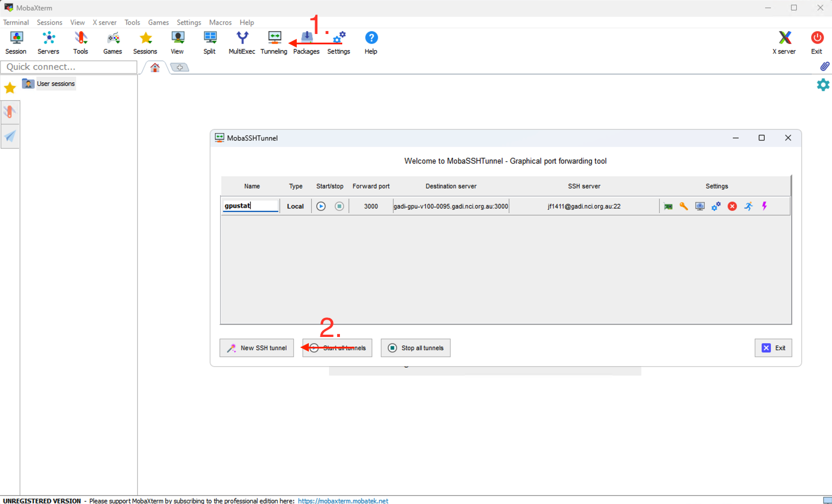Open the Servers toolbar icon

(48, 43)
